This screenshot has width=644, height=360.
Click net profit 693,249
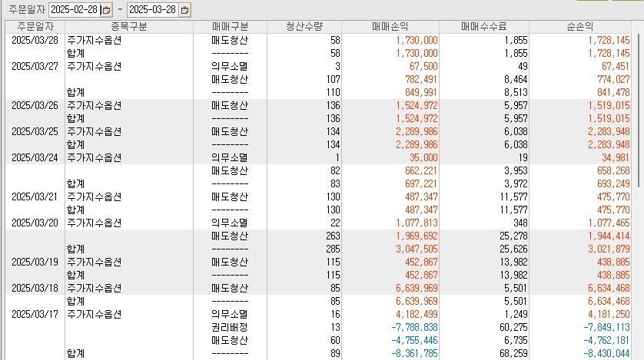[613, 183]
